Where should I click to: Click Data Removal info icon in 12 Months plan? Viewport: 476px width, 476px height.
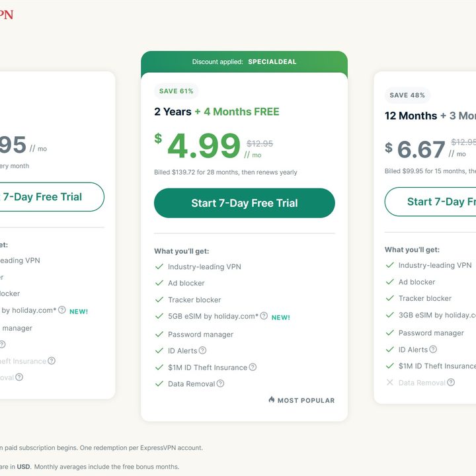pos(451,382)
